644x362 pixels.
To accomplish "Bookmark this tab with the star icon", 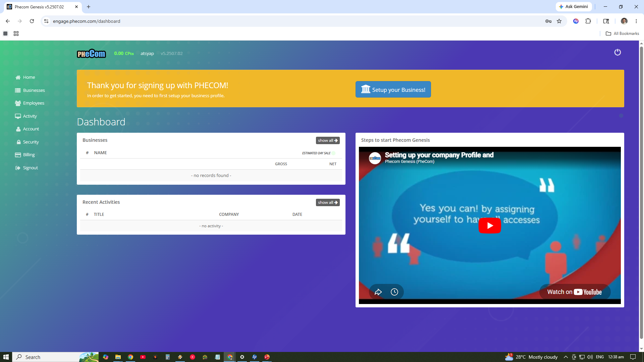I will 559,21.
